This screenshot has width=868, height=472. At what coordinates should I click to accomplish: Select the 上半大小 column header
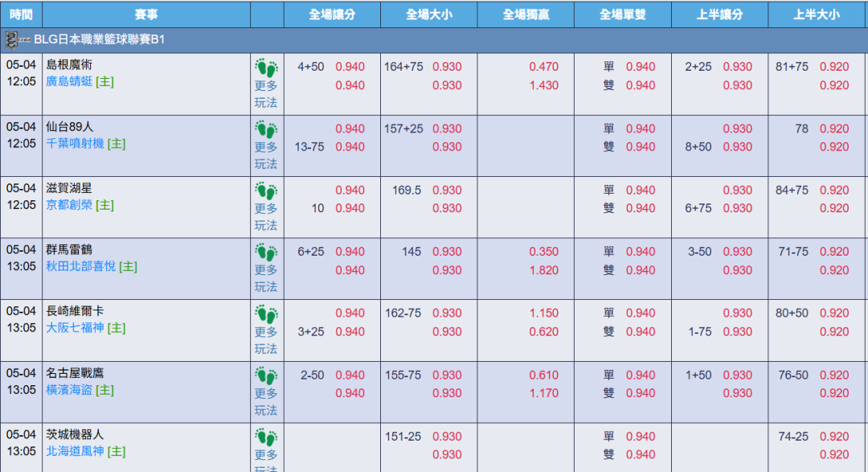[816, 14]
